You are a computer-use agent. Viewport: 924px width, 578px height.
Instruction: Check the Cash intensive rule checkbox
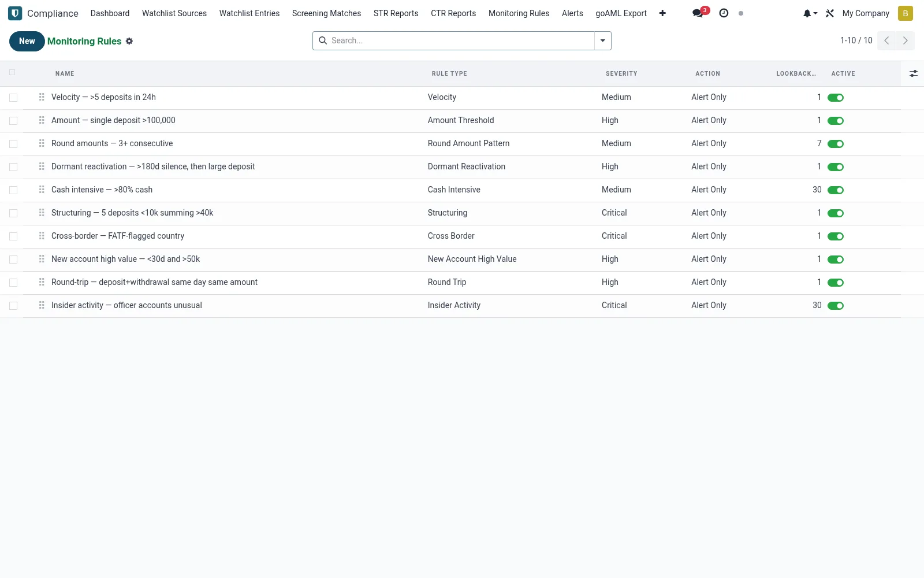pos(13,190)
